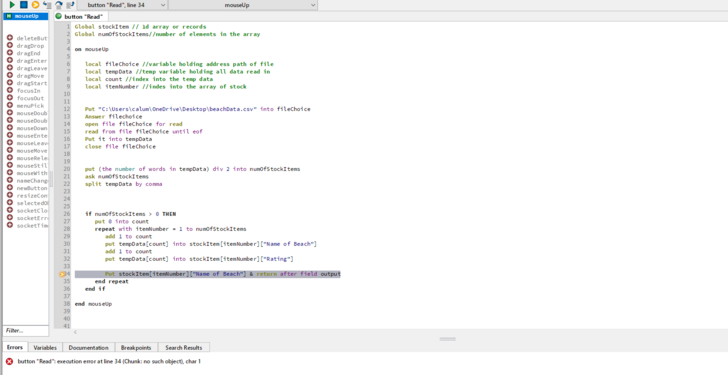Add the selectedObjectChanged handler via its plus icon
This screenshot has width=728, height=375.
[9, 203]
